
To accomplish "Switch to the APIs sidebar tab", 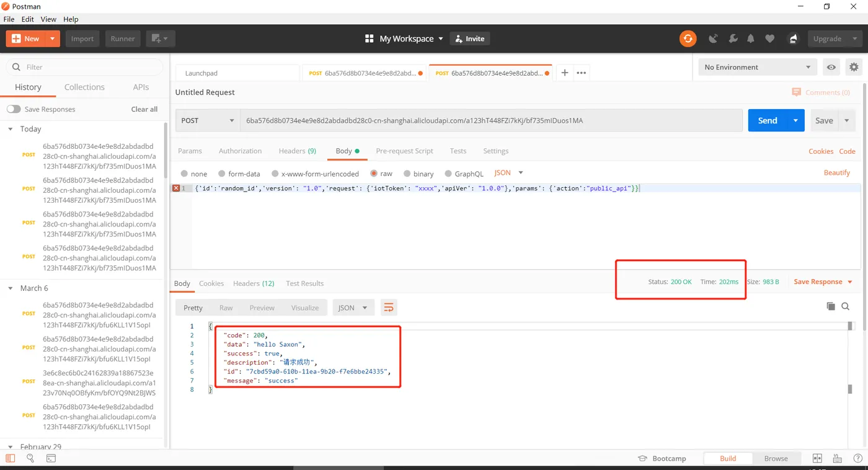I will [141, 87].
